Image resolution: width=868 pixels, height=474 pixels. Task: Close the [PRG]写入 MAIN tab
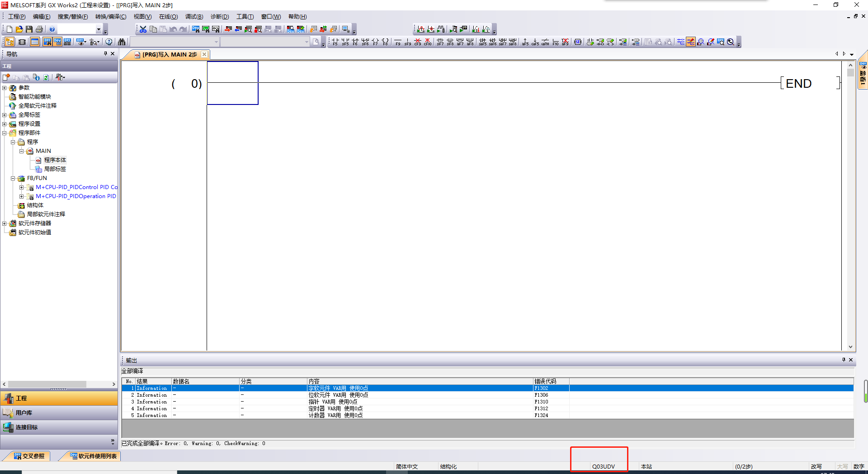(204, 55)
